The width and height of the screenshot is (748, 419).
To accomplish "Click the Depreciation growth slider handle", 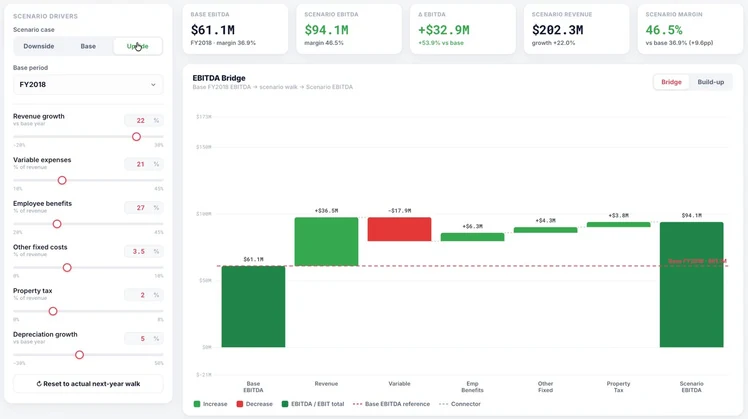I will click(x=80, y=355).
